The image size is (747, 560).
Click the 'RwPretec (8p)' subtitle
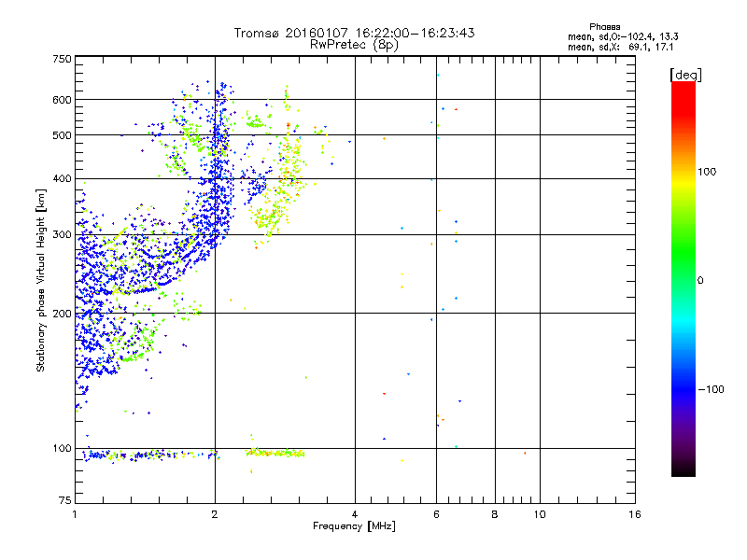[x=354, y=45]
